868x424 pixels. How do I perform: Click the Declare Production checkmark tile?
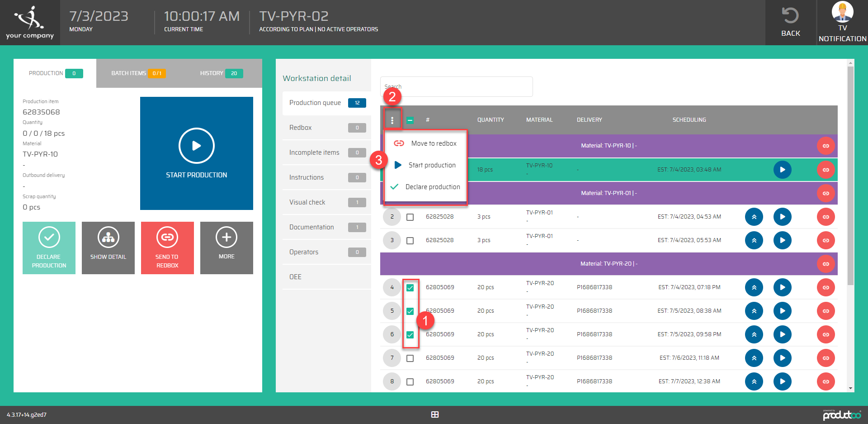[x=49, y=248]
